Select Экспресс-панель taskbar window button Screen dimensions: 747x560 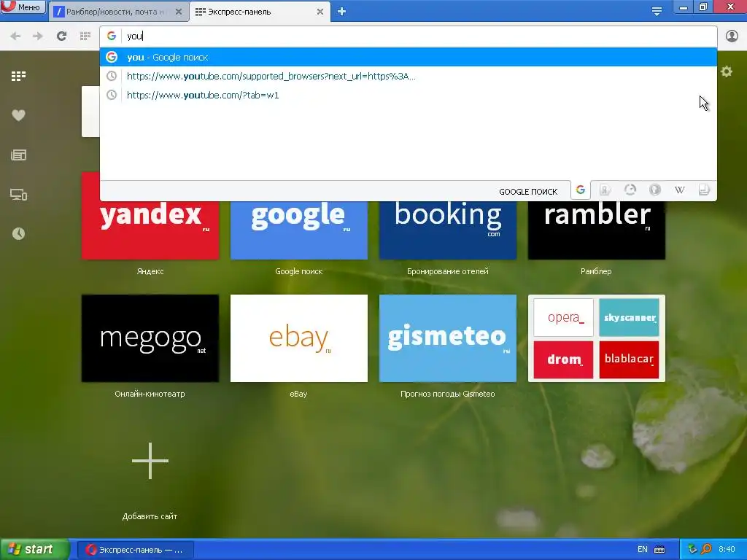[x=135, y=550]
